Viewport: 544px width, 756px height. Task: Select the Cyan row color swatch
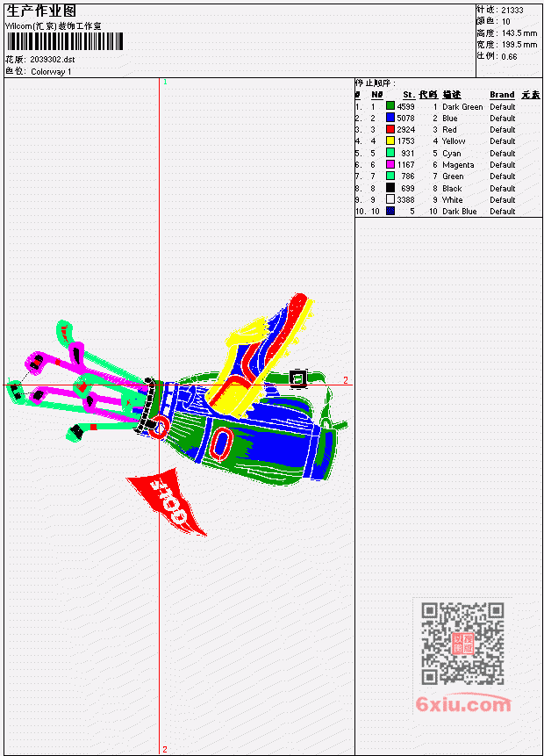tap(390, 153)
